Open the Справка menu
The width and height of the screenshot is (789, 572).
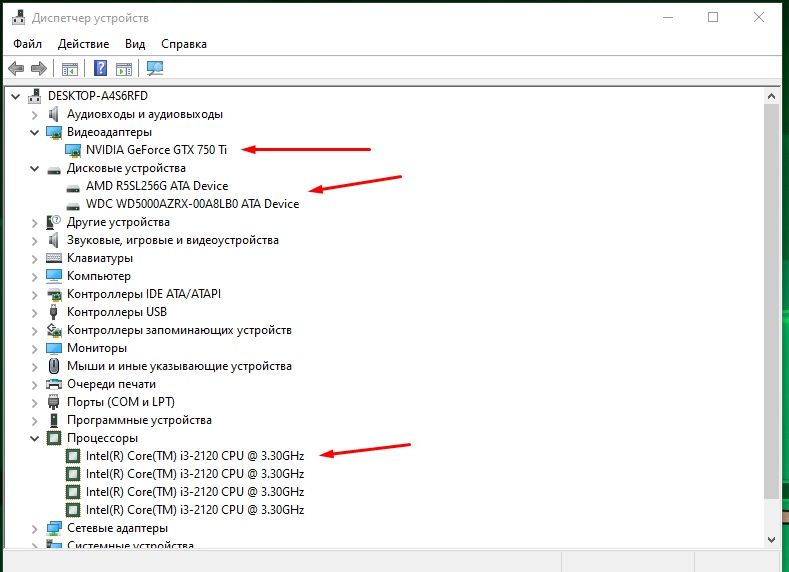tap(184, 44)
